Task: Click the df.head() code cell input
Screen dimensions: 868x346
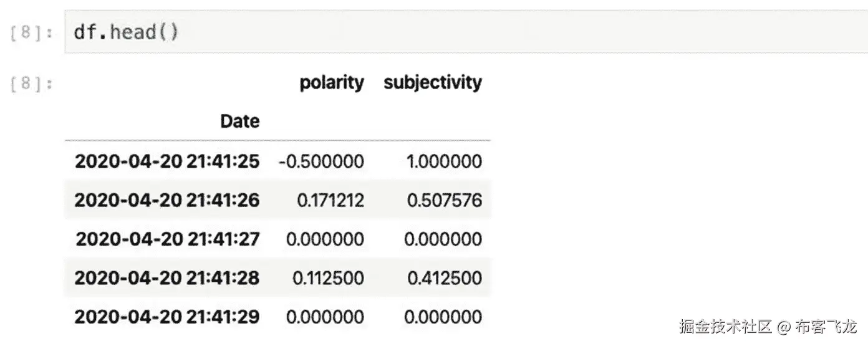Action: click(x=466, y=32)
